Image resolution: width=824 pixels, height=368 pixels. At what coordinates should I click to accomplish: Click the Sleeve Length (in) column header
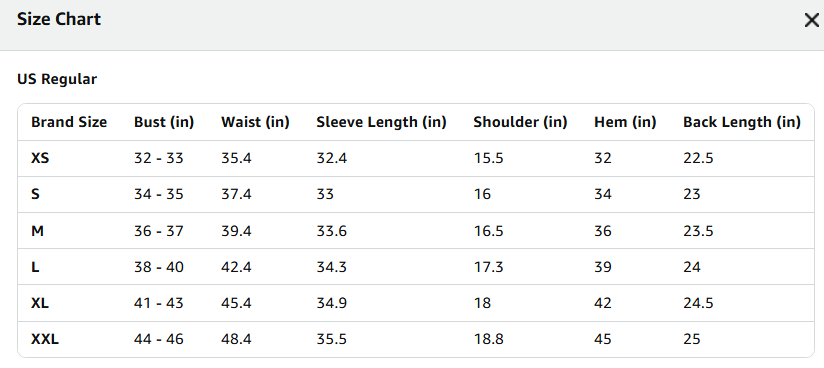(x=382, y=122)
